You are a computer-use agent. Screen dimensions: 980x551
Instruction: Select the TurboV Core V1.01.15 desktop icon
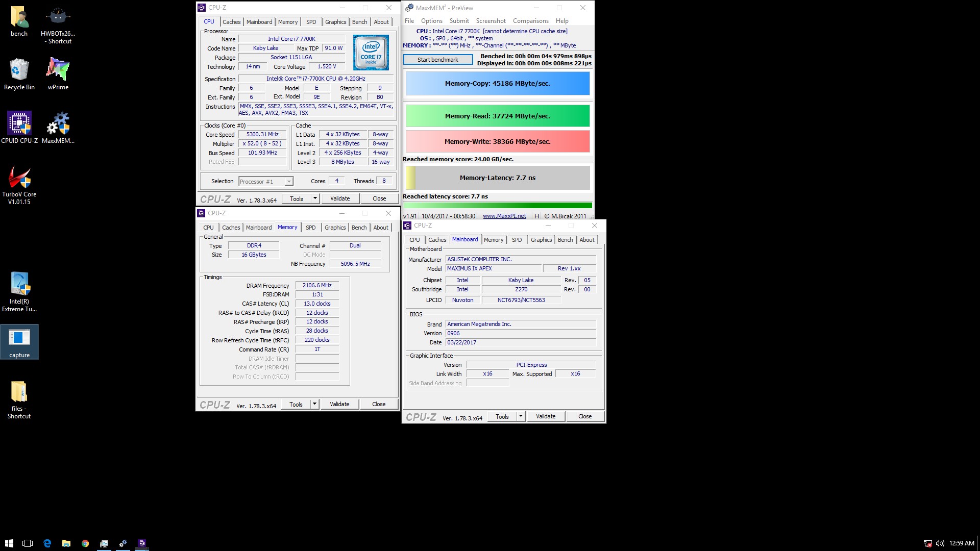(19, 185)
